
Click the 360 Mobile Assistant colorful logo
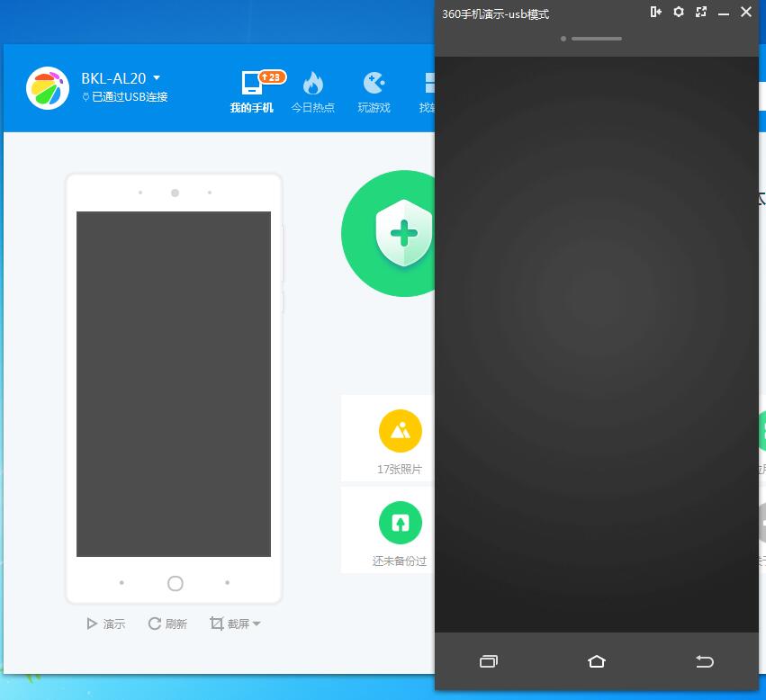[48, 88]
